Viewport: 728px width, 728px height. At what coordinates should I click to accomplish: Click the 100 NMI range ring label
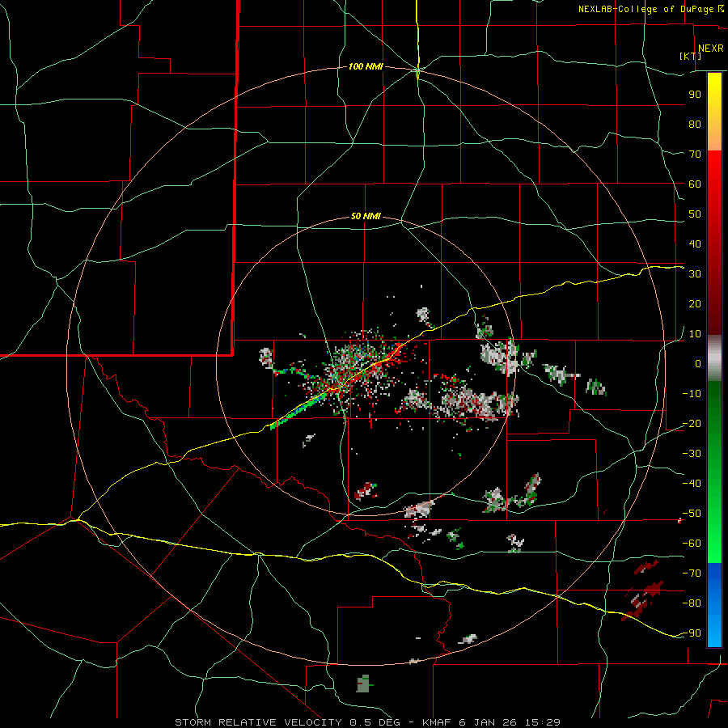click(x=366, y=67)
